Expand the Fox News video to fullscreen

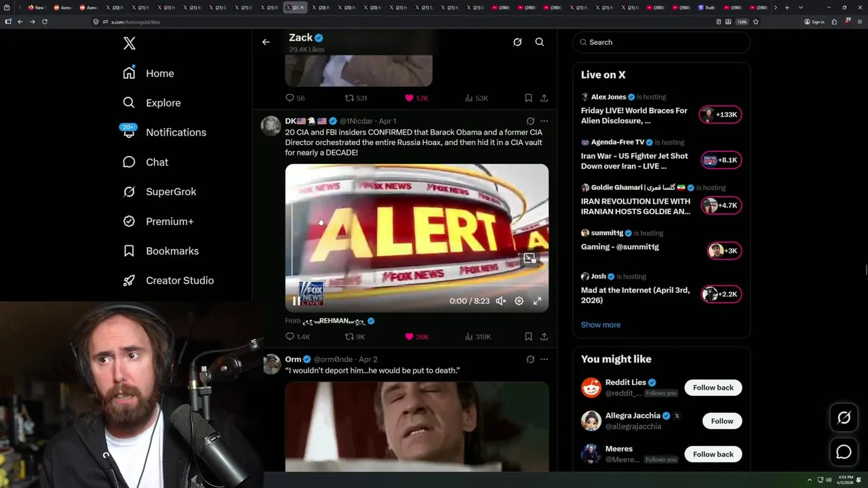pos(537,301)
